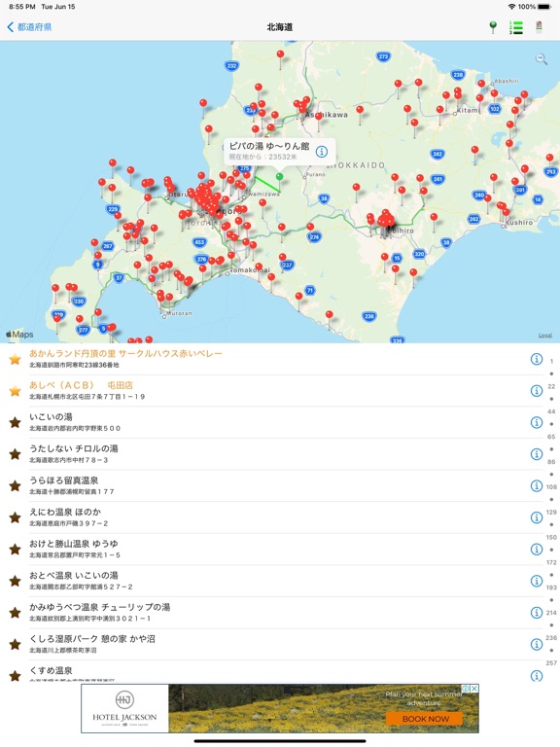Tap the Apple Maps logo
Image resolution: width=560 pixels, height=747 pixels.
(x=19, y=335)
